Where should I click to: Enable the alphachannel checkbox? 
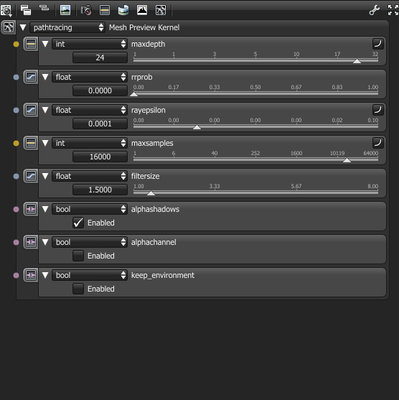(x=78, y=256)
